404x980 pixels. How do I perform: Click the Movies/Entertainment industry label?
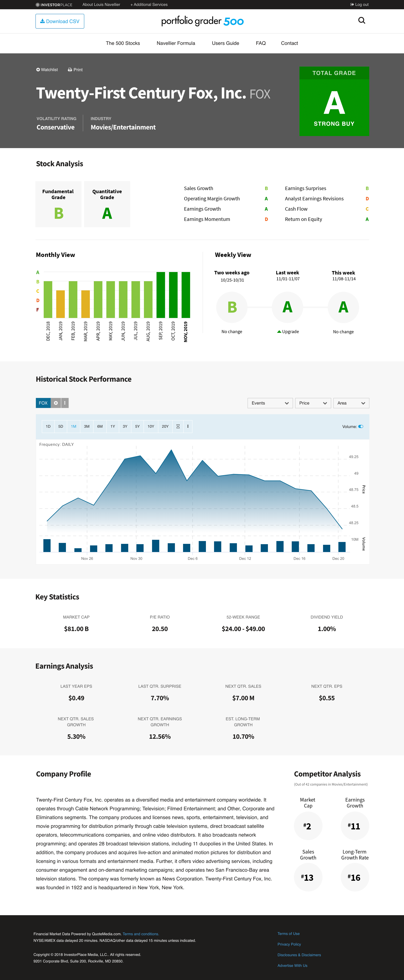click(123, 127)
